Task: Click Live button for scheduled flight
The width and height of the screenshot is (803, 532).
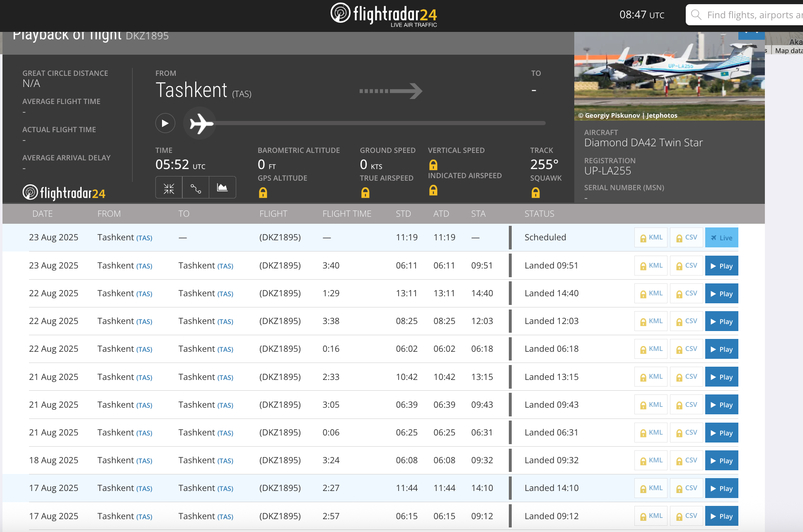Action: [721, 238]
